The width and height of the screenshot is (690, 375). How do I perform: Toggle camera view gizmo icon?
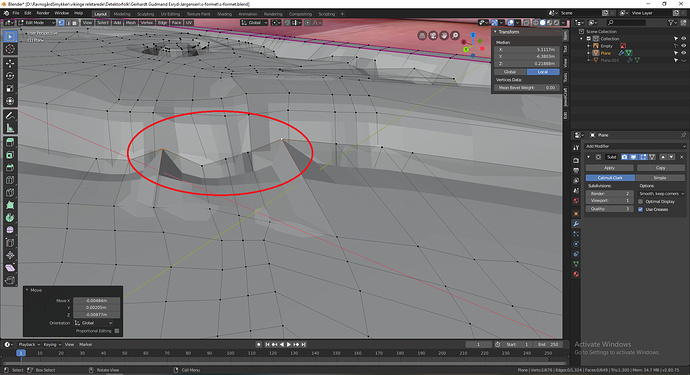433,35
